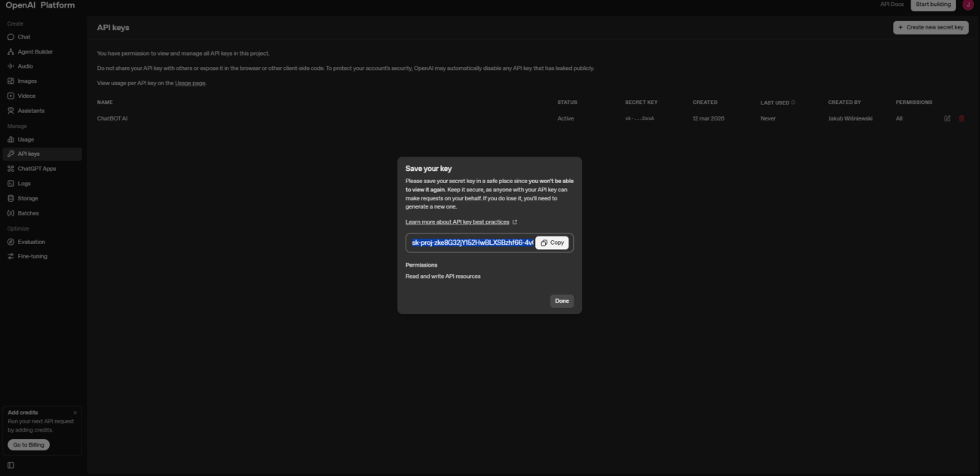
Task: Click the Last Used info icon
Action: coord(793,102)
